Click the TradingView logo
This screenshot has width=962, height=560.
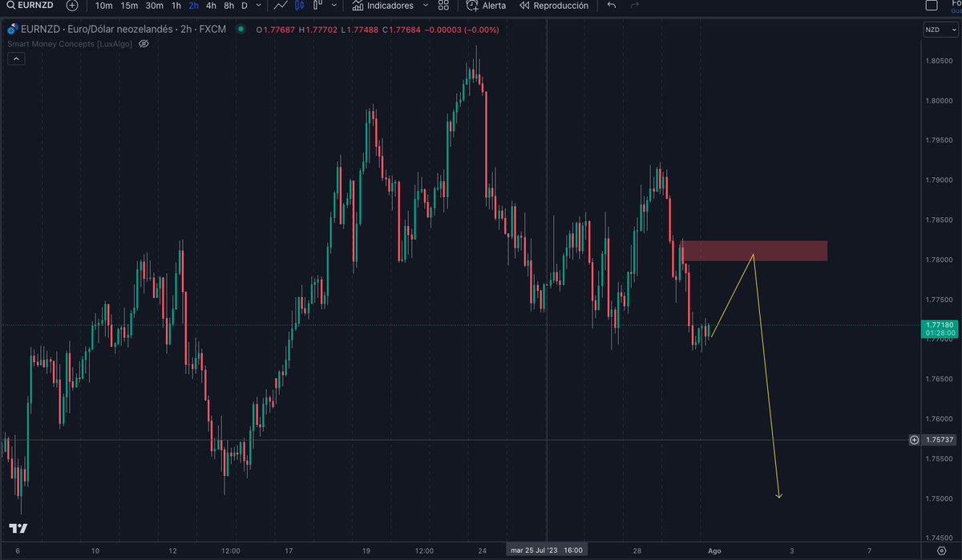[x=18, y=529]
